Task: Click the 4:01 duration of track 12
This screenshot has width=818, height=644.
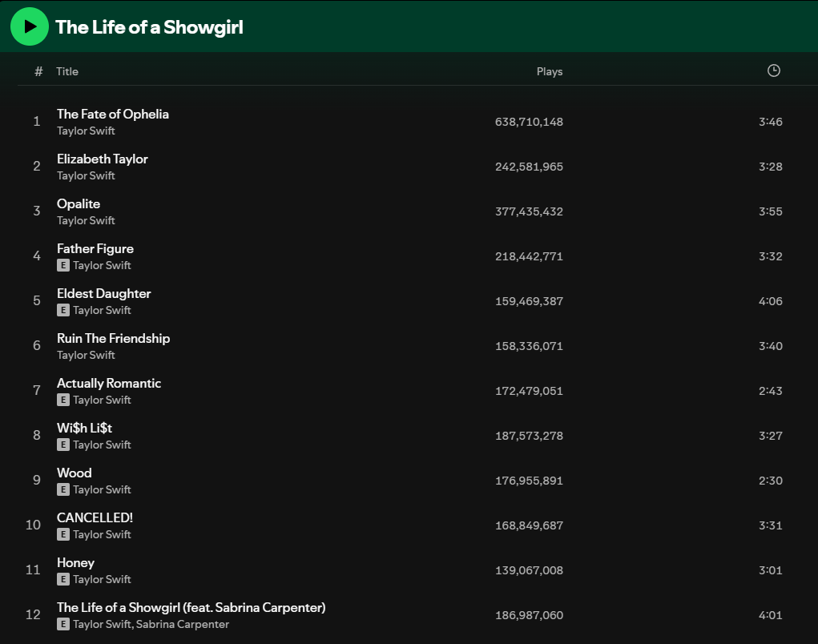Action: 771,615
